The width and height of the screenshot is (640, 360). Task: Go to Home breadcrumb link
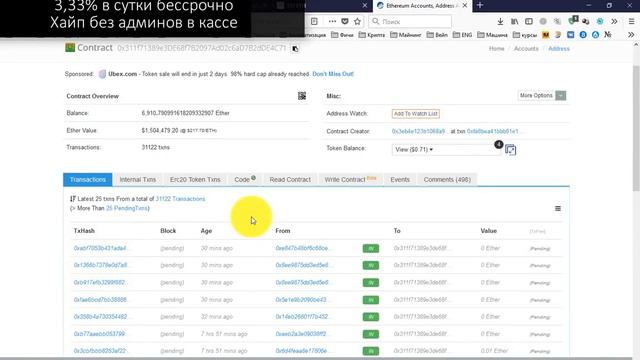pos(497,49)
